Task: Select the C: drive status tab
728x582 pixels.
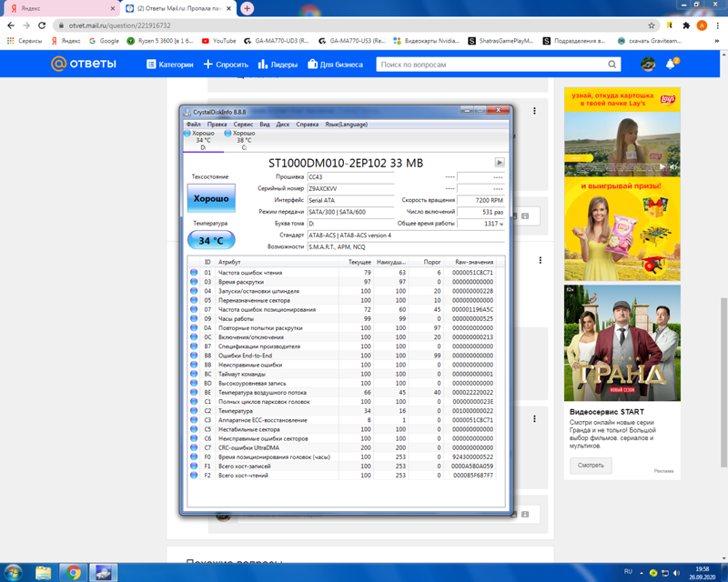Action: 242,140
